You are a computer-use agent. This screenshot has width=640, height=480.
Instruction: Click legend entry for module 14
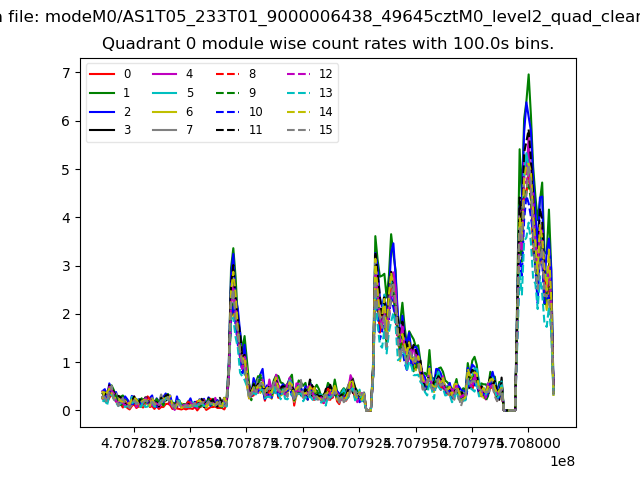click(x=310, y=111)
